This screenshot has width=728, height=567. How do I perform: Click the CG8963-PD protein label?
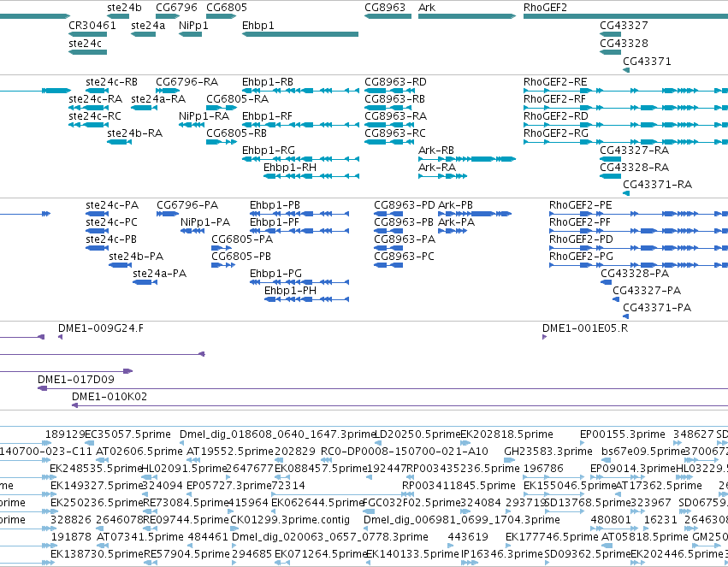click(405, 205)
